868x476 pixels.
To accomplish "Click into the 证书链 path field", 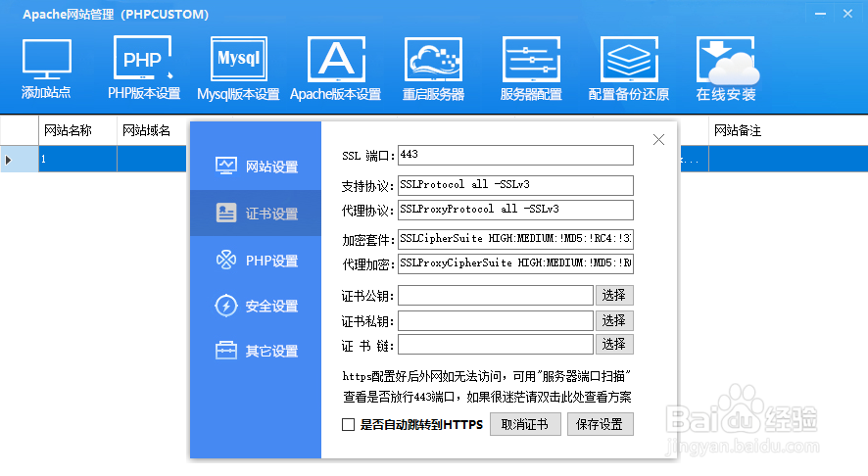I will (x=496, y=345).
